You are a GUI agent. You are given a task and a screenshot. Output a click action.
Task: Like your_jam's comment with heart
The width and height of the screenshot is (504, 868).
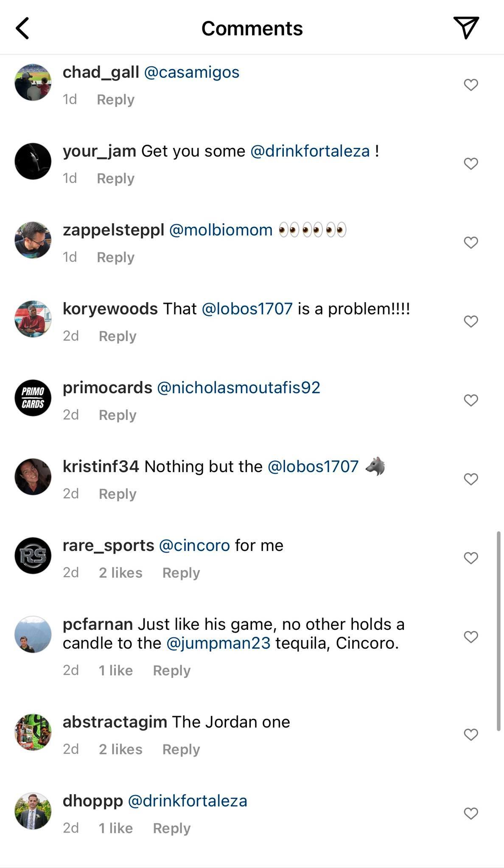point(470,164)
